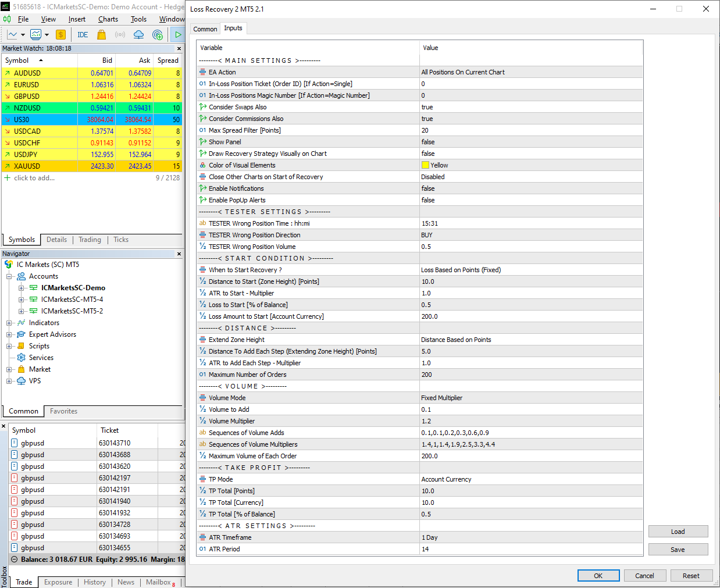Open the Tools menu

click(x=138, y=19)
